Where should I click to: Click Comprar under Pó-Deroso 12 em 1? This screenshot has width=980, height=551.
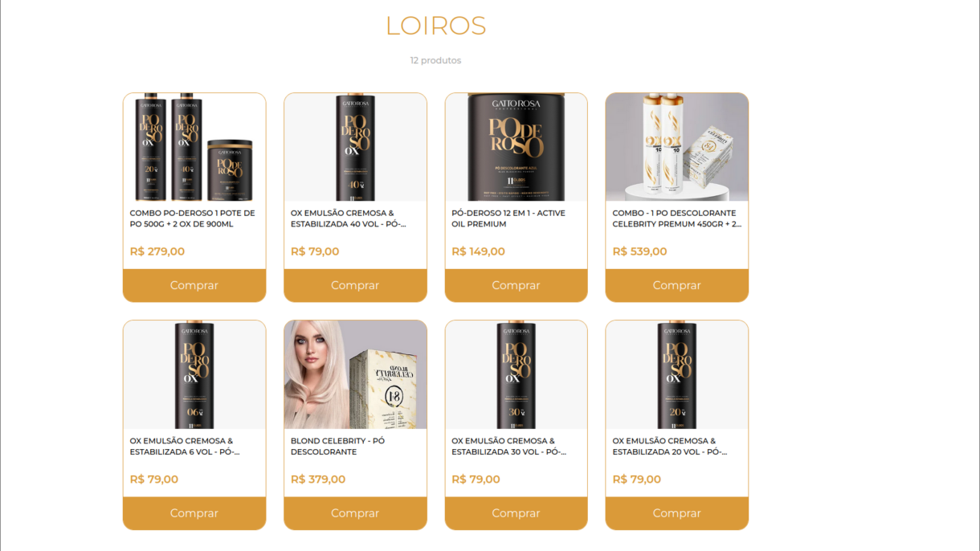(516, 285)
